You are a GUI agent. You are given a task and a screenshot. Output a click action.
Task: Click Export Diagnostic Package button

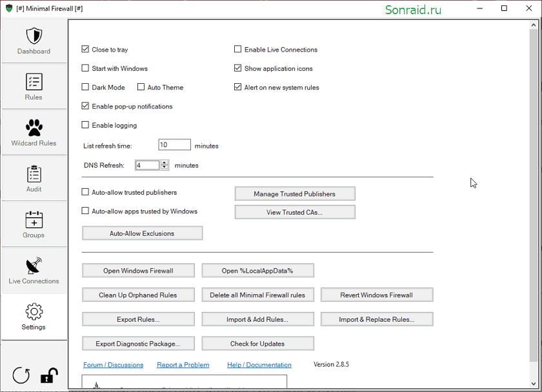(x=138, y=344)
